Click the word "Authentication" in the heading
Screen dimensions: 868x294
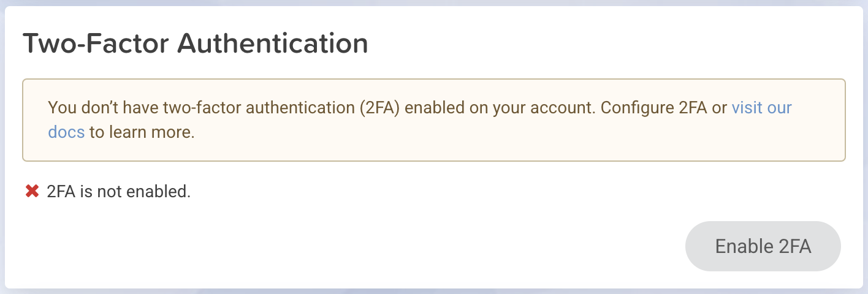click(273, 44)
